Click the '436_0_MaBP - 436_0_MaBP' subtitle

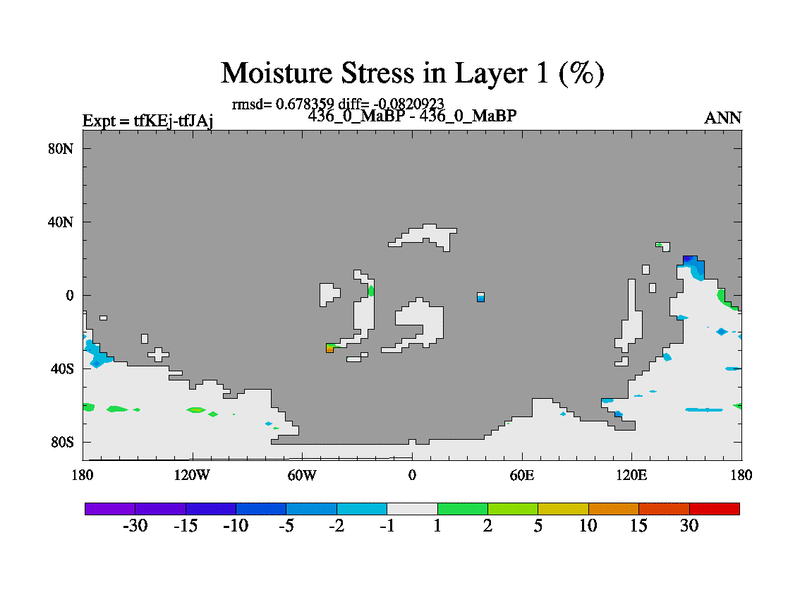point(412,116)
